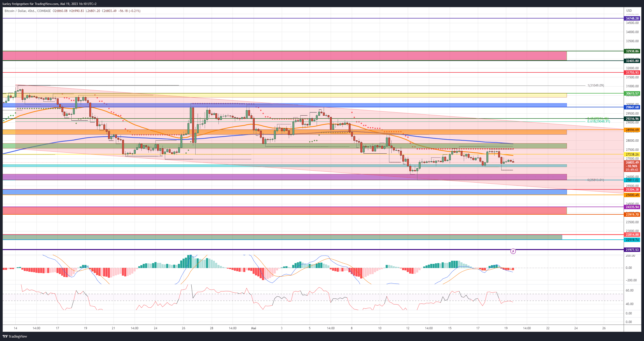Click the Fibonacci 0.618(29048.91) level label
Viewport: 644px width, 341px height.
coord(599,121)
